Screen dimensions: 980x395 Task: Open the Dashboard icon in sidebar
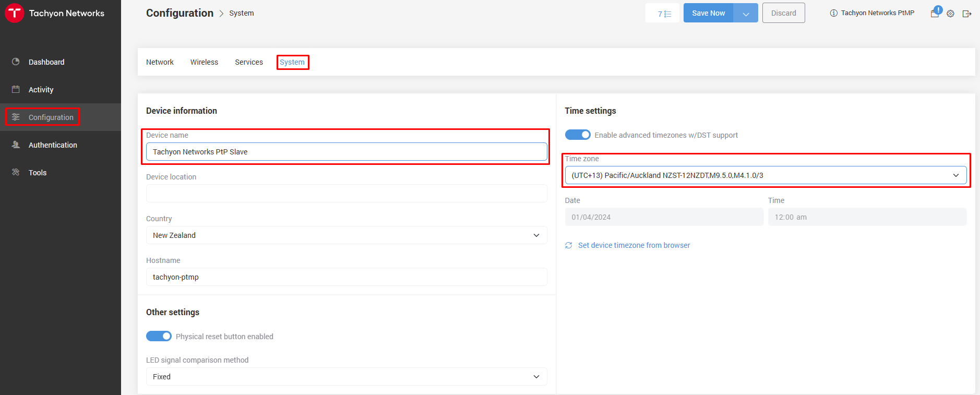point(16,62)
